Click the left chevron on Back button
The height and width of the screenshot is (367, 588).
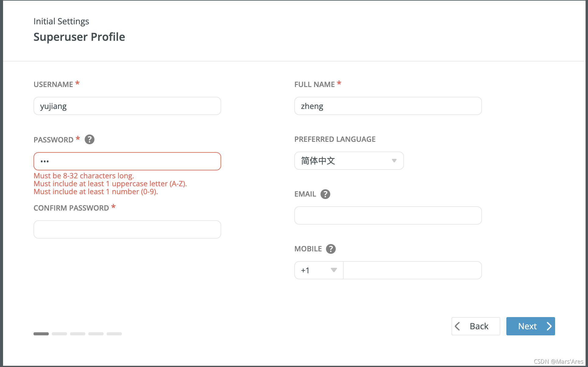(457, 326)
